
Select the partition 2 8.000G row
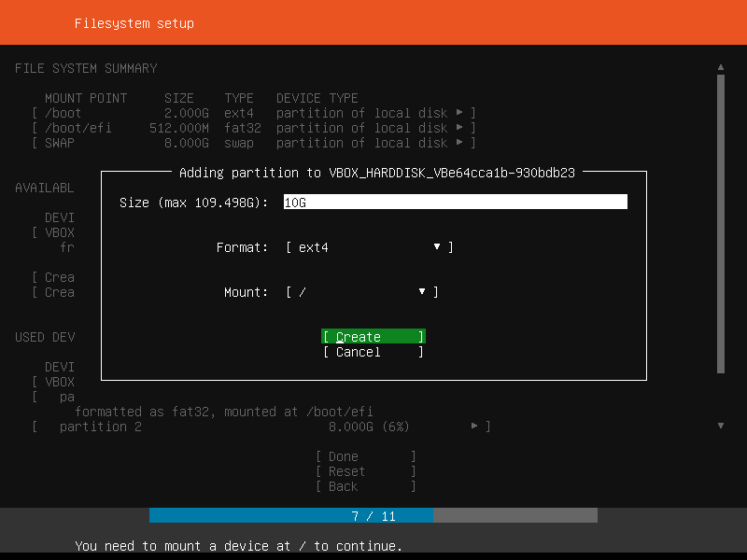point(261,427)
